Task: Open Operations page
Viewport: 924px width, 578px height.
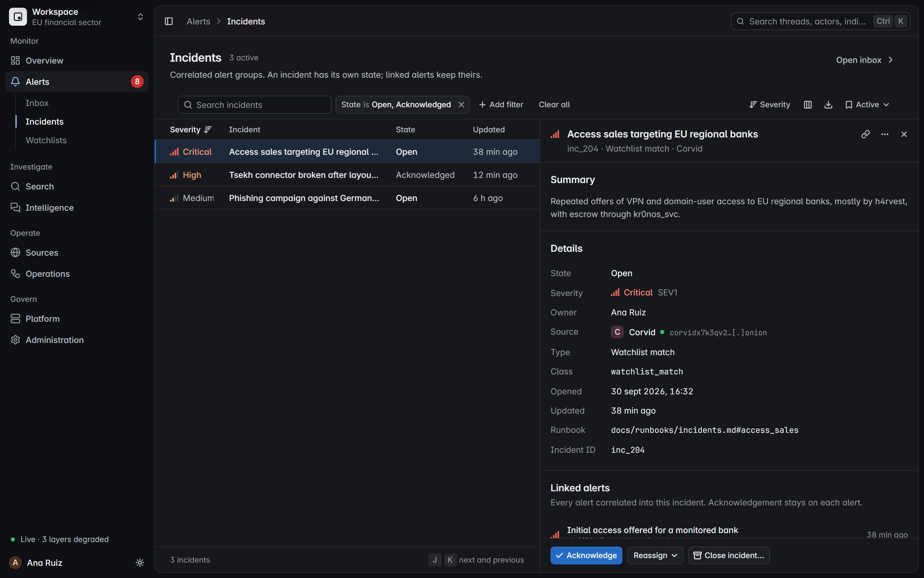Action: (x=77, y=274)
